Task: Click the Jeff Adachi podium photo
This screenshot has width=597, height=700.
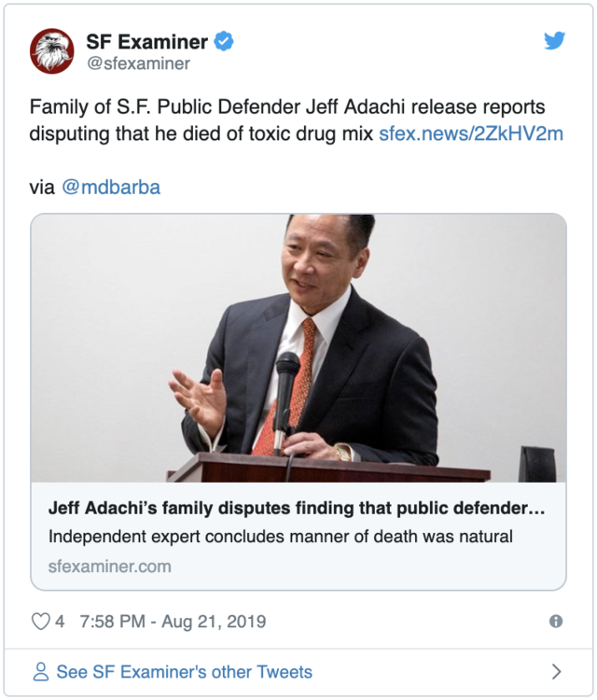Action: coord(298,348)
